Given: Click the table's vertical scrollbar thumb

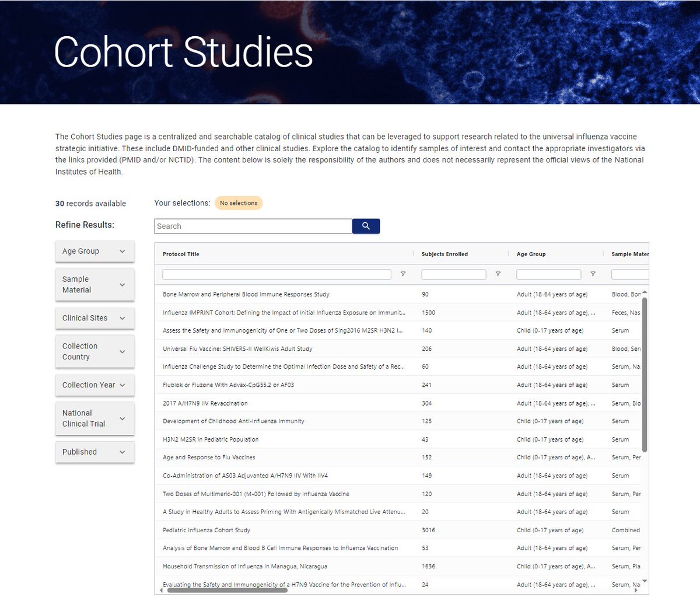Looking at the screenshot, I should click(645, 374).
